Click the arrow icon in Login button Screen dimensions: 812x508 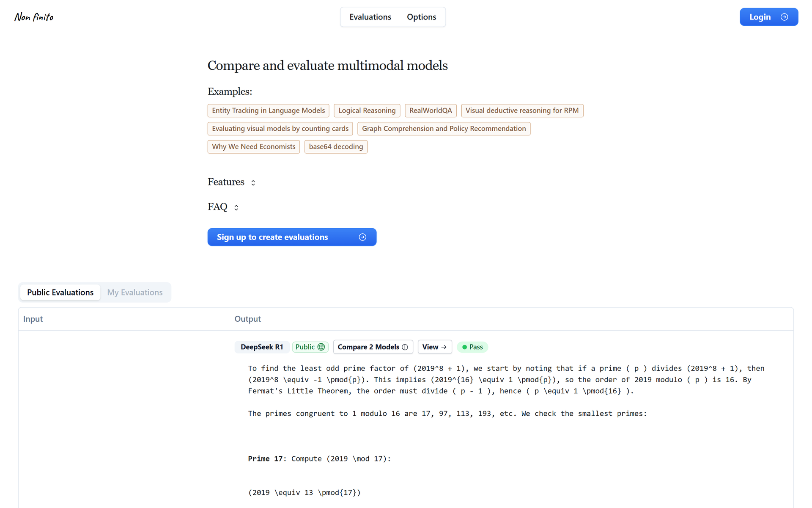click(784, 17)
